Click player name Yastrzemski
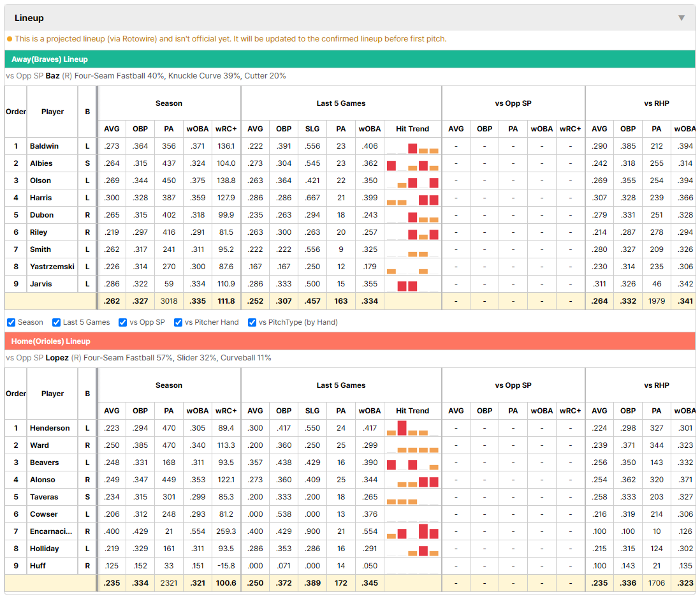Image resolution: width=700 pixels, height=599 pixels. click(x=52, y=267)
